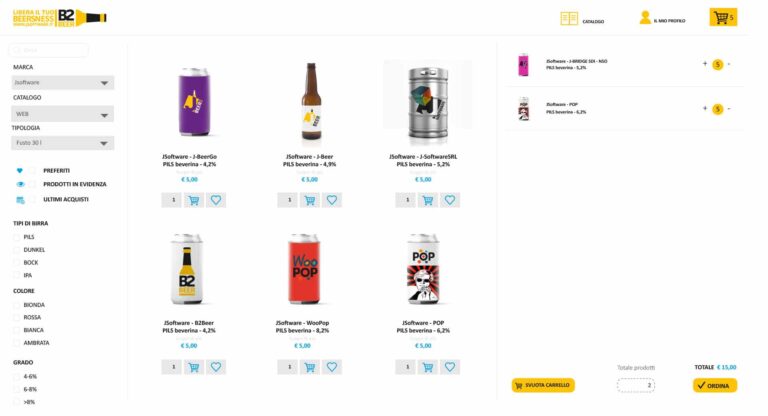Screen dimensions: 768x416
Task: Open Il Mio Profilo user icon
Action: pyautogui.click(x=646, y=18)
